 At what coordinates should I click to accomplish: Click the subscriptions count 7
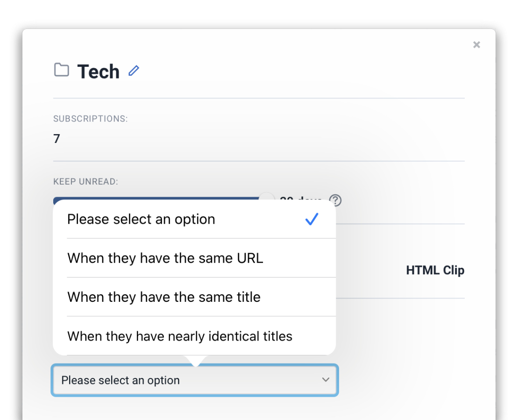click(x=57, y=139)
